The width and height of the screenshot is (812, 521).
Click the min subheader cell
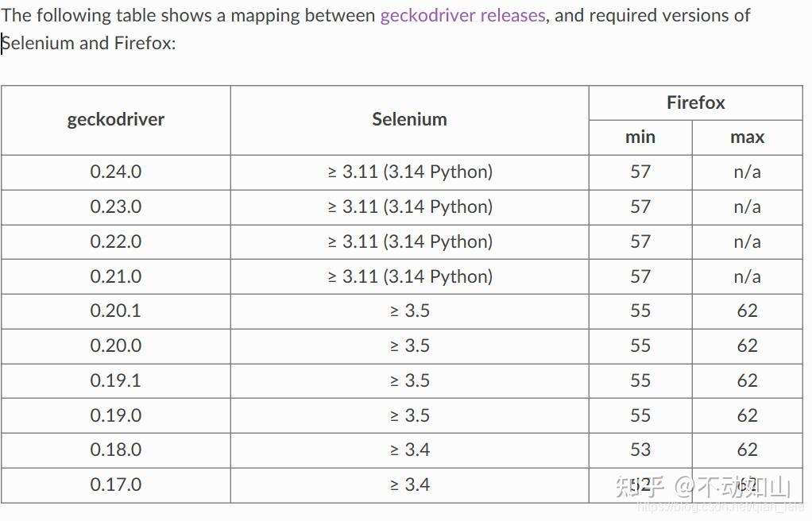(x=640, y=137)
